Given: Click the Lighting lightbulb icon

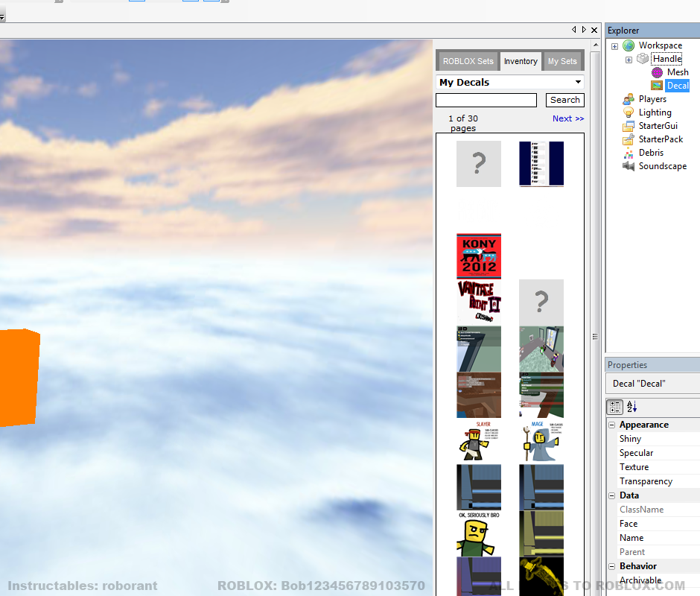Looking at the screenshot, I should pos(628,112).
